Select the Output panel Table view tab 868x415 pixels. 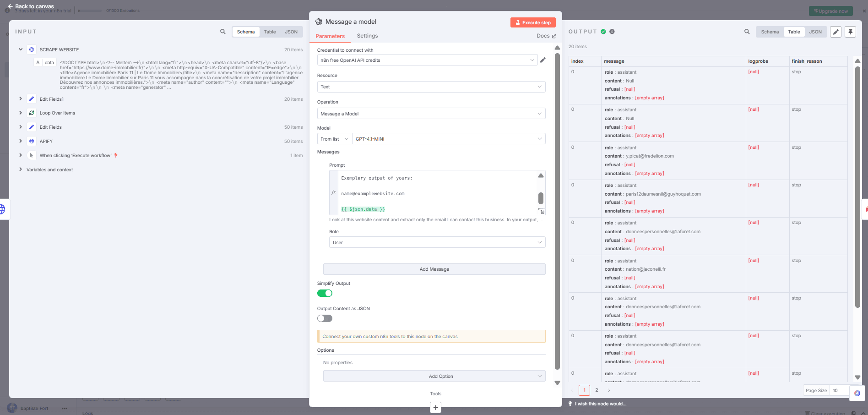[x=794, y=32]
